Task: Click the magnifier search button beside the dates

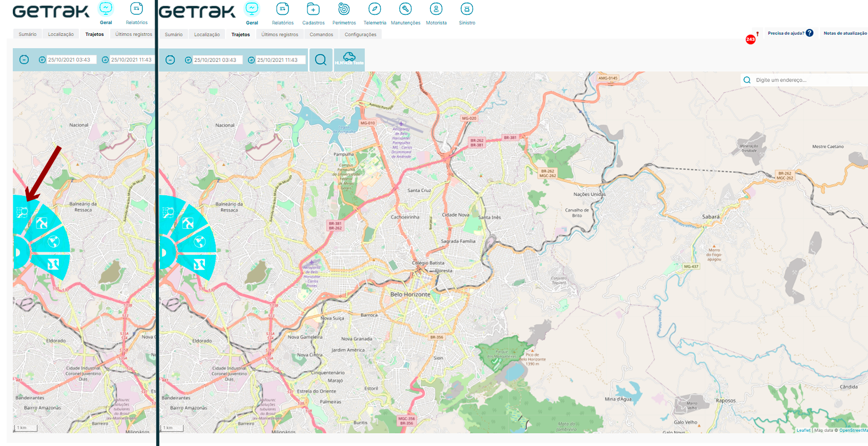Action: (x=320, y=60)
